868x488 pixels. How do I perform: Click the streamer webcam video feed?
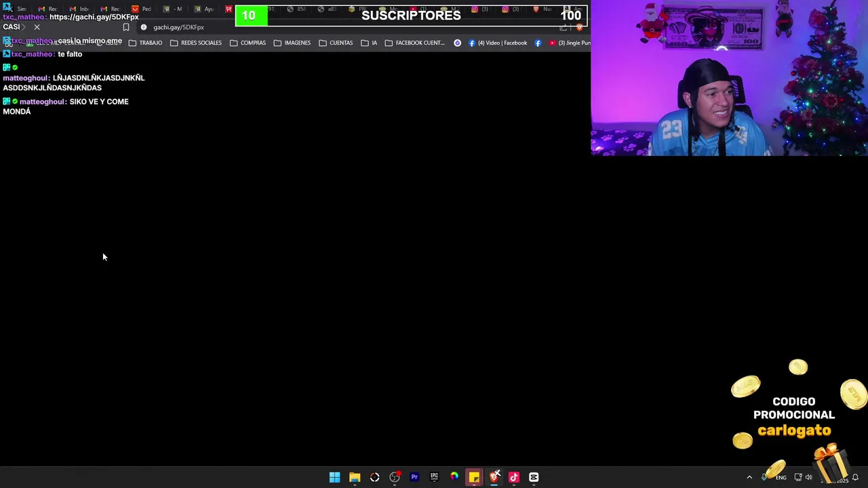coord(730,78)
